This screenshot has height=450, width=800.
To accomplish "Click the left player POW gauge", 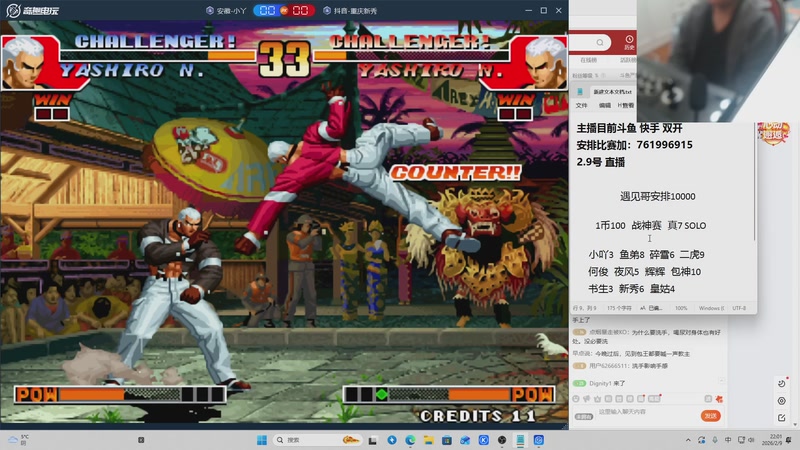I will [120, 394].
